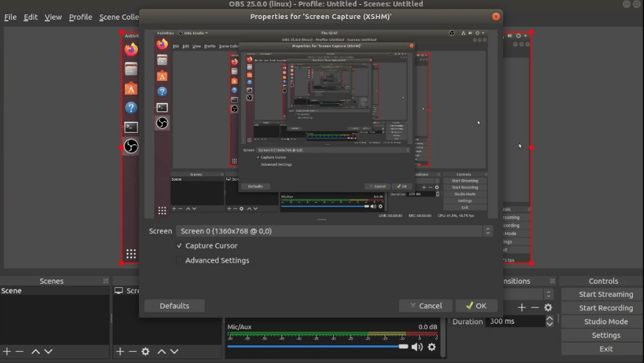The height and width of the screenshot is (363, 644).
Task: Open the Scene Collection menu
Action: click(x=119, y=17)
